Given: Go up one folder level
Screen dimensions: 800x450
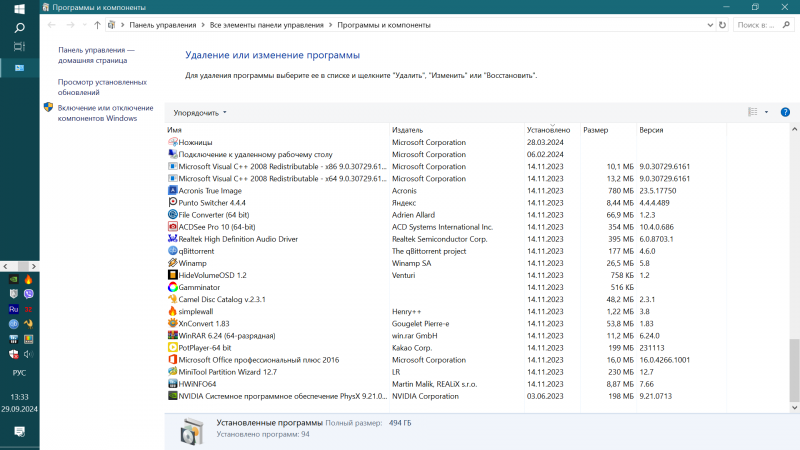Looking at the screenshot, I should [97, 24].
